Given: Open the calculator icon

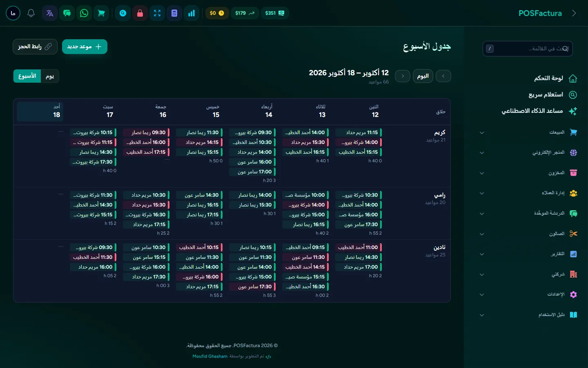Looking at the screenshot, I should 174,13.
